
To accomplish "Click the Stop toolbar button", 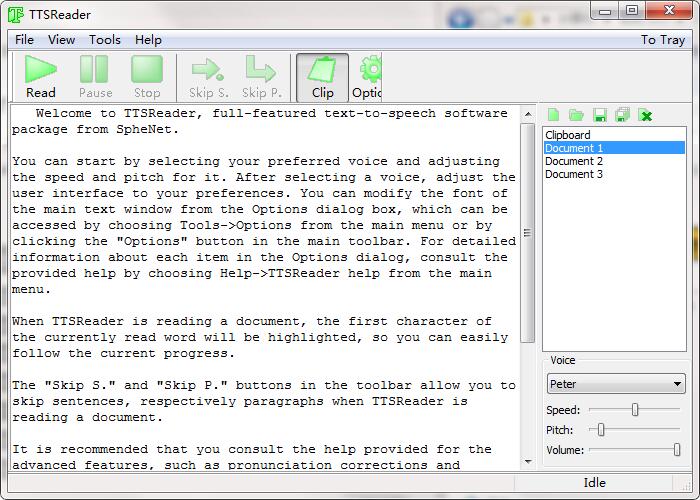I will pyautogui.click(x=147, y=77).
